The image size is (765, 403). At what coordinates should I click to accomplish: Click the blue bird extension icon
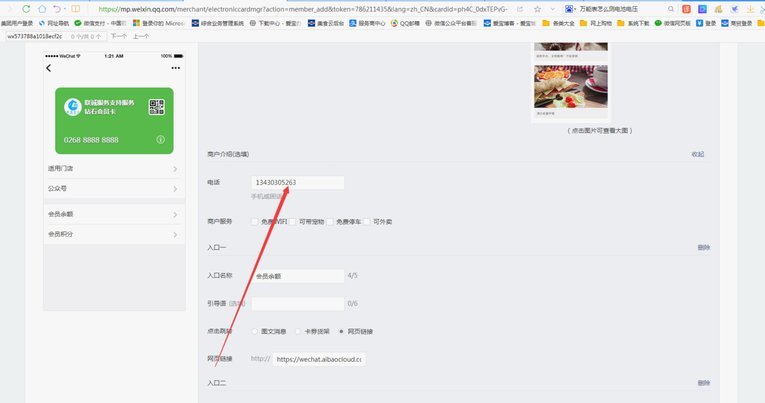pyautogui.click(x=734, y=9)
